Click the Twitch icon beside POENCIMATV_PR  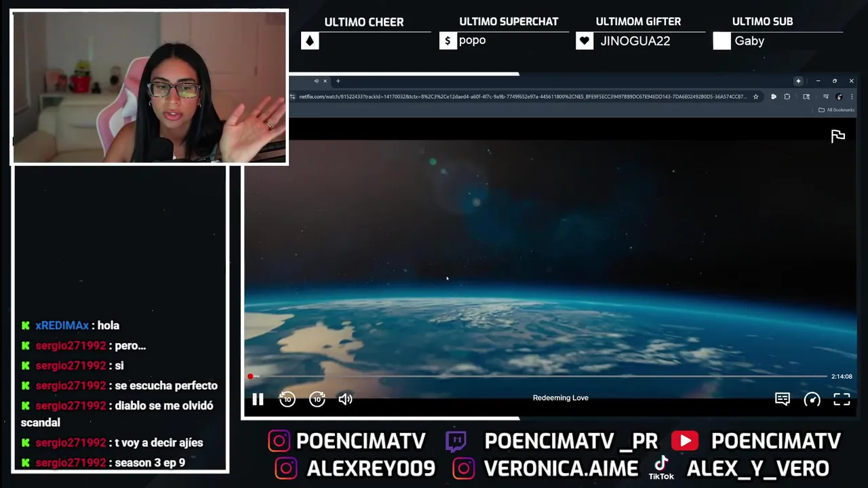coord(456,441)
